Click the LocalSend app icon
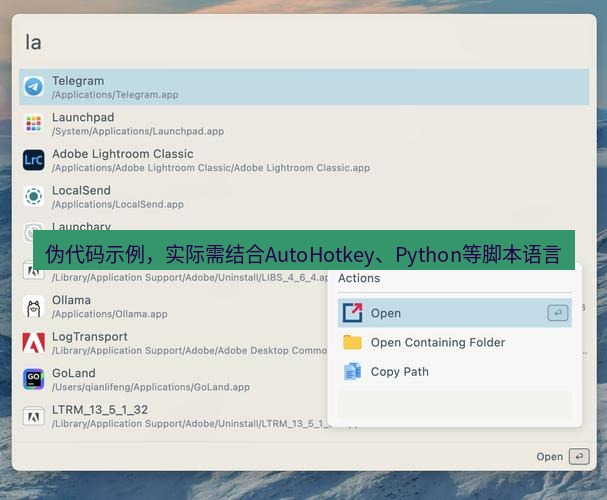Viewport: 607px width, 500px height. (x=34, y=196)
